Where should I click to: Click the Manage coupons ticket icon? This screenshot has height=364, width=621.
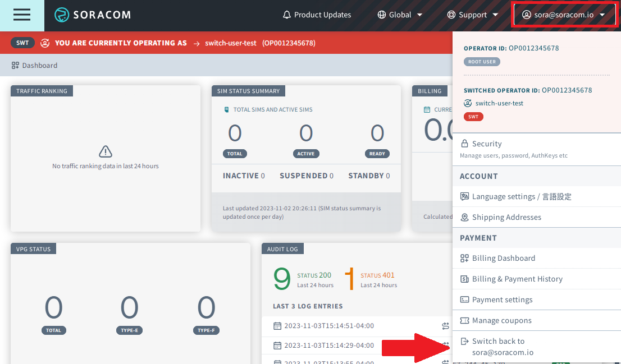464,321
